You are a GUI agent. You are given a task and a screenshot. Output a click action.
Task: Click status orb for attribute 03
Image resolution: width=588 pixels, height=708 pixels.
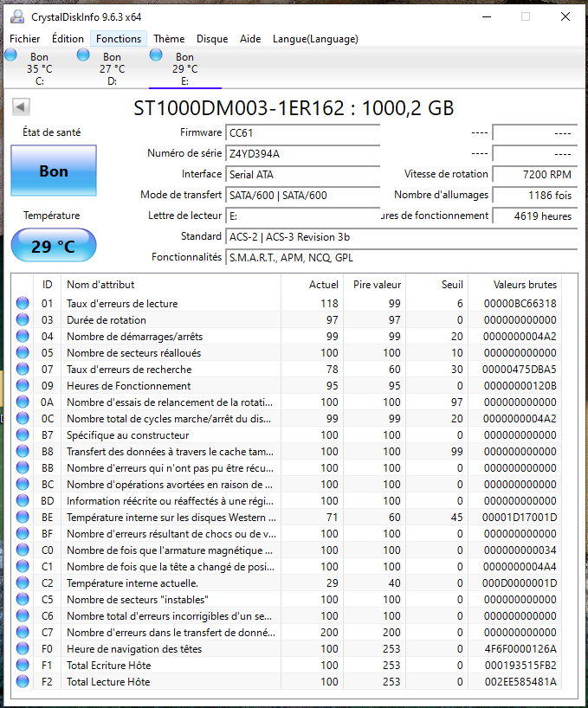(x=23, y=319)
